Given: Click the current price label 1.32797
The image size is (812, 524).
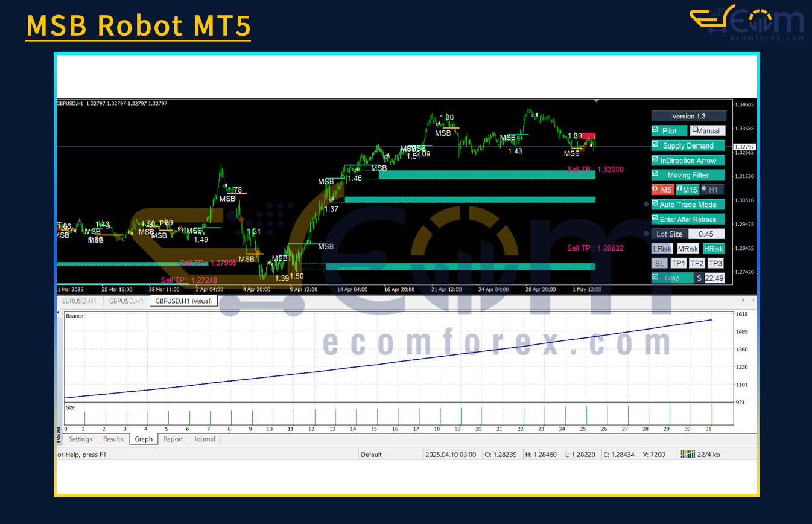Looking at the screenshot, I should pos(744,147).
